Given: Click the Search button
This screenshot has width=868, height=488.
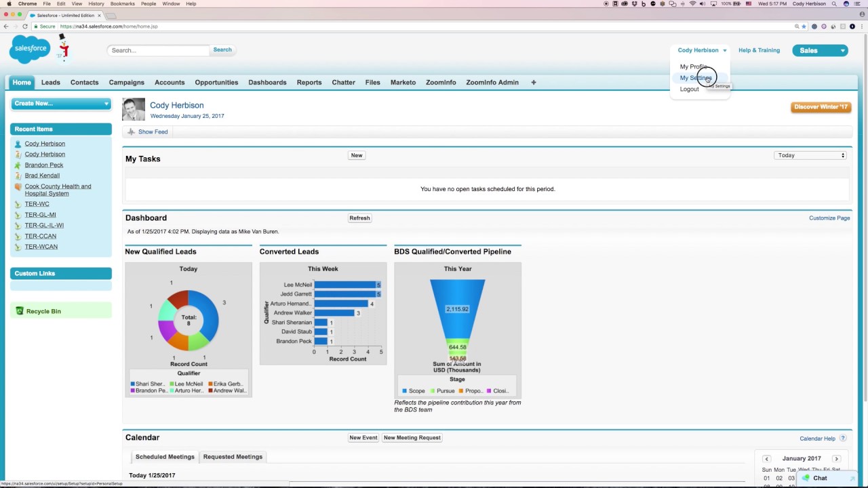Looking at the screenshot, I should tap(222, 49).
